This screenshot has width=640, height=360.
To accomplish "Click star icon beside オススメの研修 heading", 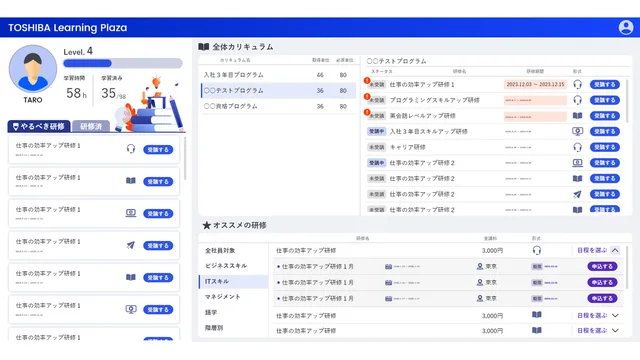I will (207, 225).
